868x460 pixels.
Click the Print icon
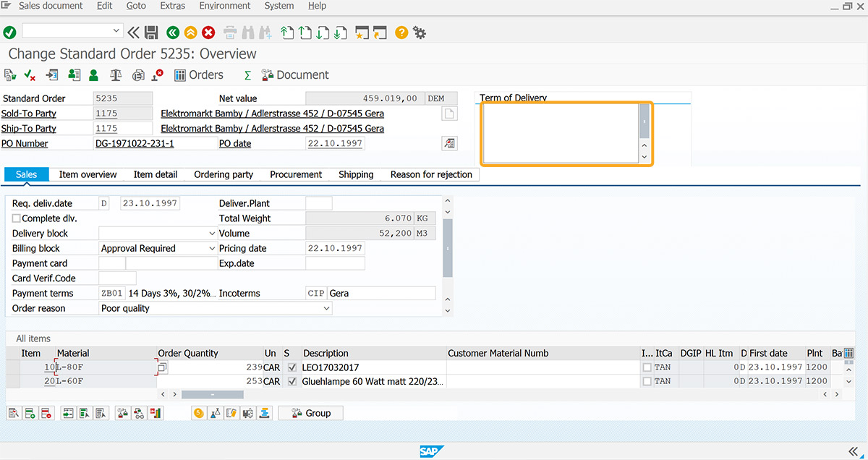[230, 33]
